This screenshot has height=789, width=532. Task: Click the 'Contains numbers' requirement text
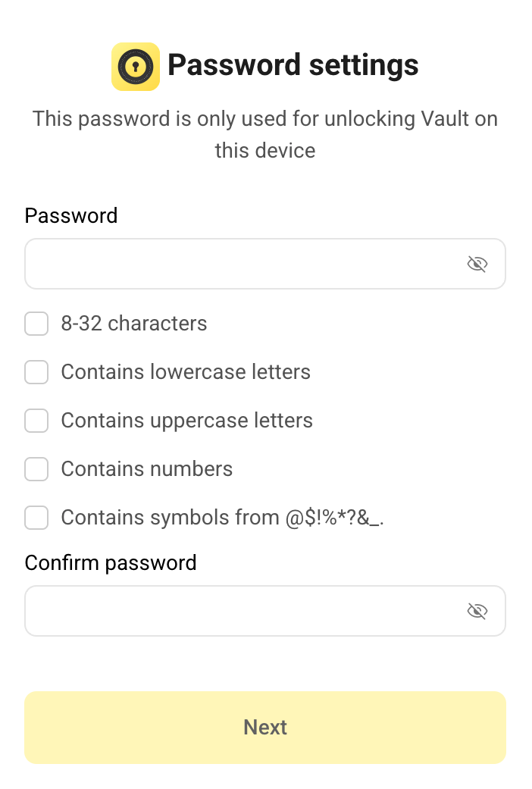pos(147,469)
